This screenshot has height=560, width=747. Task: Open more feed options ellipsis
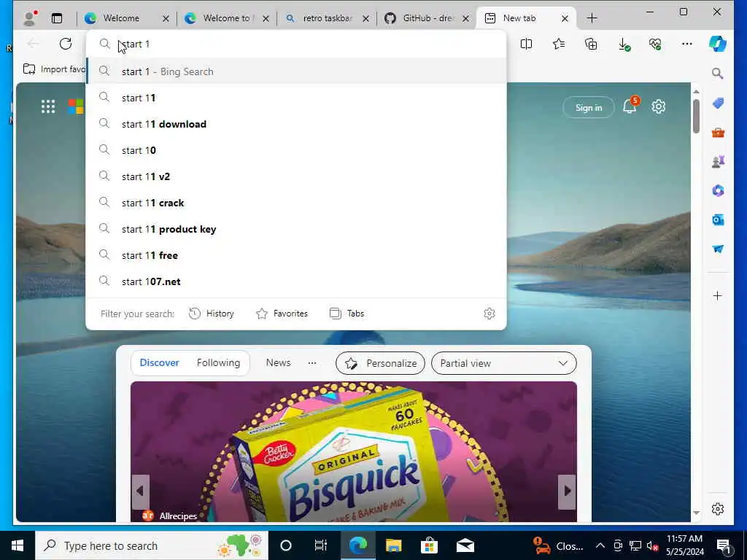pyautogui.click(x=312, y=363)
